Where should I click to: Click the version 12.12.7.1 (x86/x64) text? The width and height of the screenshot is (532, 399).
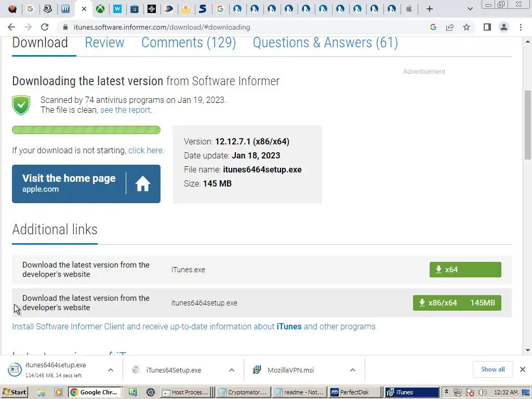[252, 141]
